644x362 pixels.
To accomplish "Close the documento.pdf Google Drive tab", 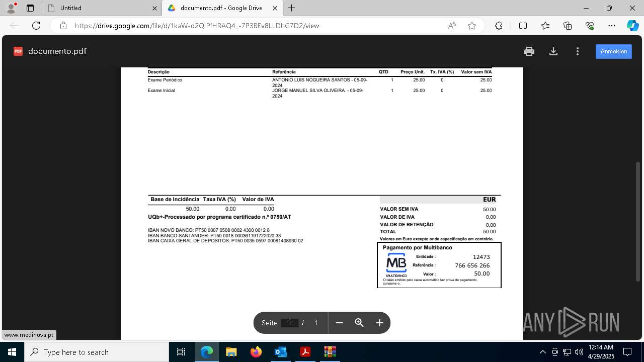I will pyautogui.click(x=275, y=8).
